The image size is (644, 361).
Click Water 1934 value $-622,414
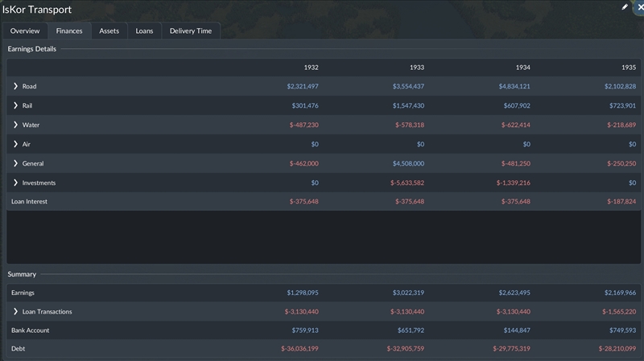pos(516,125)
